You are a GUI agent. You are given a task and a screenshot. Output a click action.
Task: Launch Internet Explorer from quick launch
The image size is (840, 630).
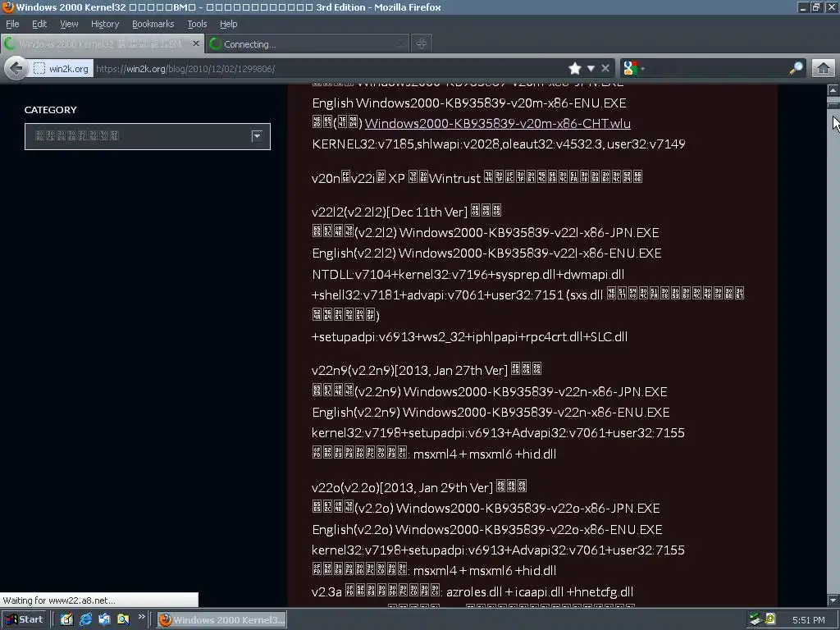pos(85,619)
